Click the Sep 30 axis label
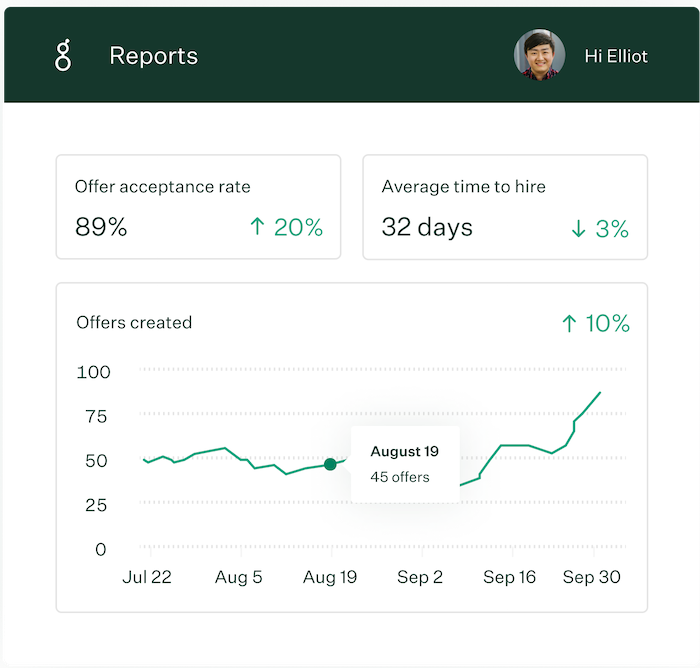This screenshot has width=700, height=668. [592, 577]
